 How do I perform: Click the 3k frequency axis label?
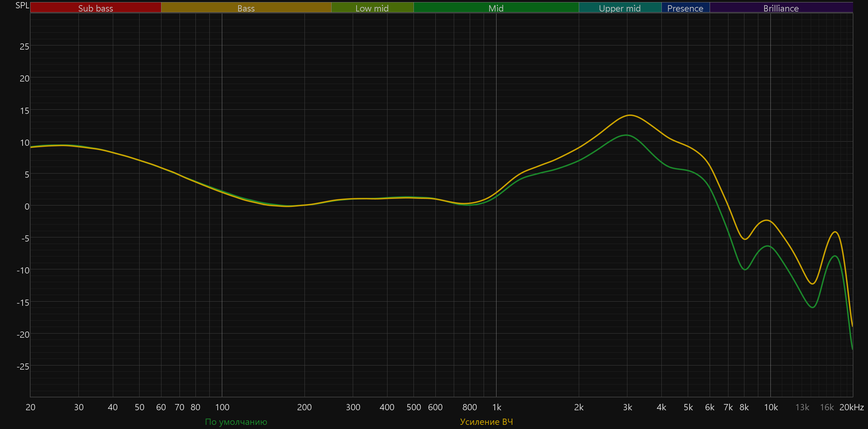627,407
